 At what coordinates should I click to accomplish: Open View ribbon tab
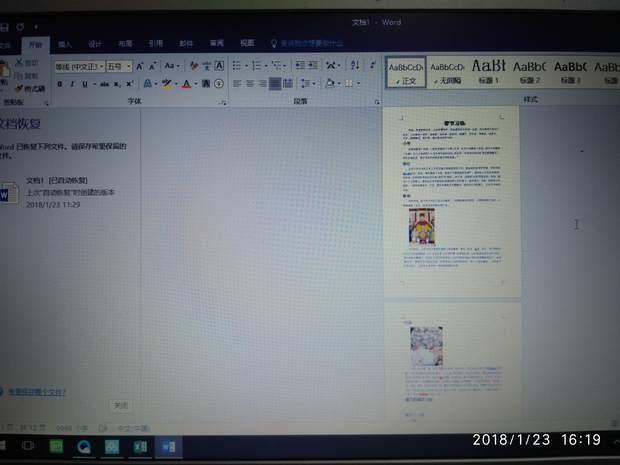coord(247,43)
